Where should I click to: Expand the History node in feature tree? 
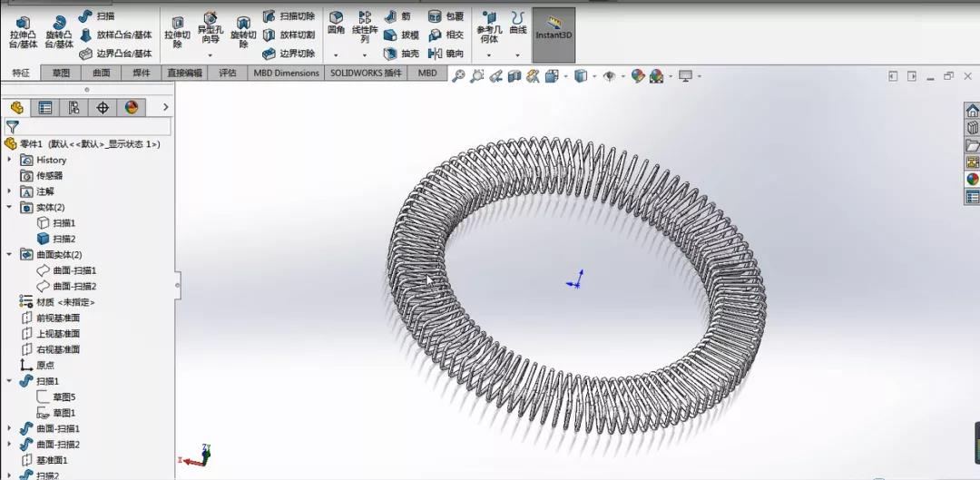[9, 160]
